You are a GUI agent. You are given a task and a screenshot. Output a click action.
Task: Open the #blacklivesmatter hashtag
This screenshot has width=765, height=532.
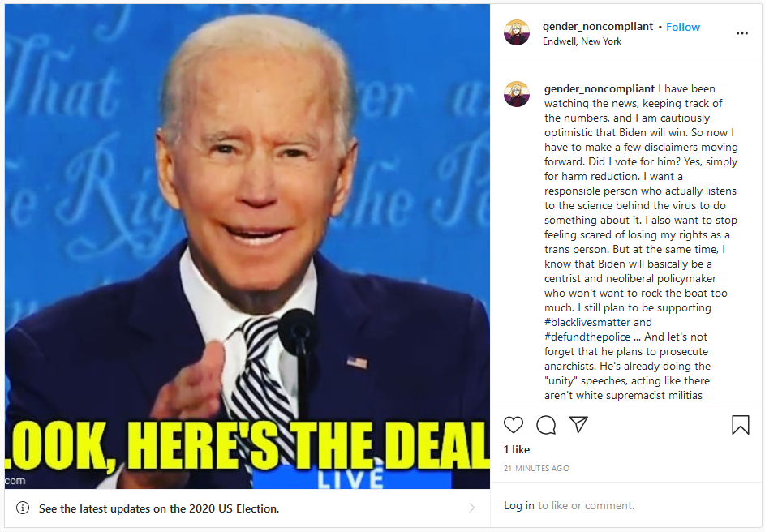(587, 322)
